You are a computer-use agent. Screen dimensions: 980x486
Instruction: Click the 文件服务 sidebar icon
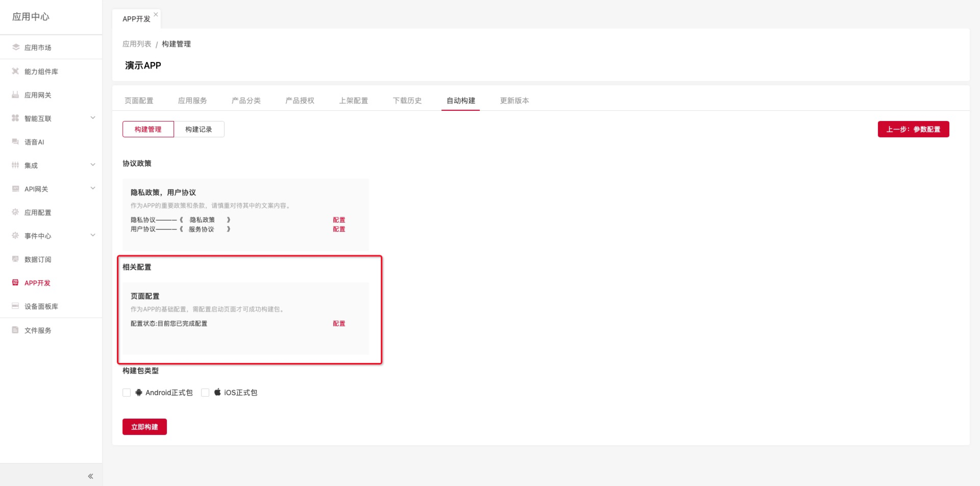(15, 330)
